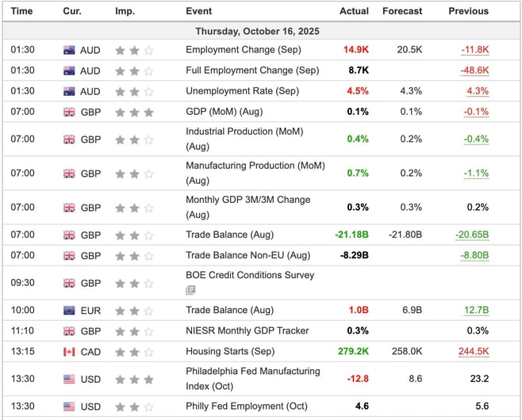The height and width of the screenshot is (420, 522).
Task: Click the Canadian flag beside Housing Starts
Action: pyautogui.click(x=69, y=351)
